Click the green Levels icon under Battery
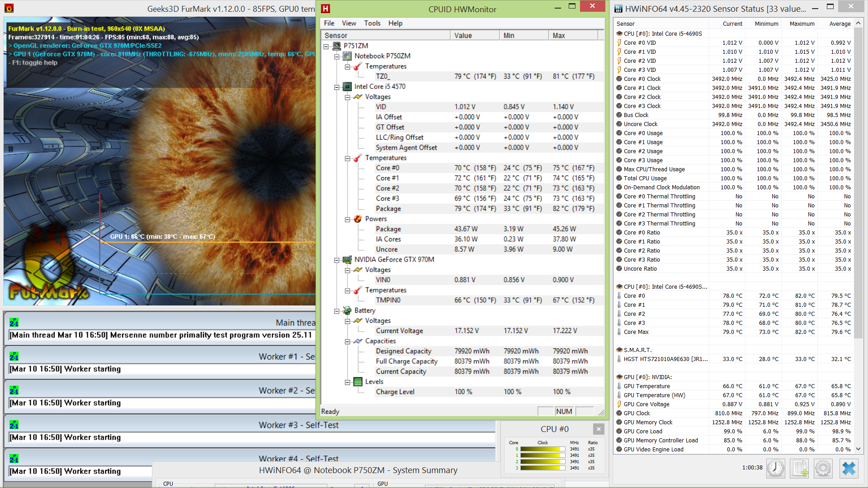Image resolution: width=868 pixels, height=488 pixels. point(358,382)
